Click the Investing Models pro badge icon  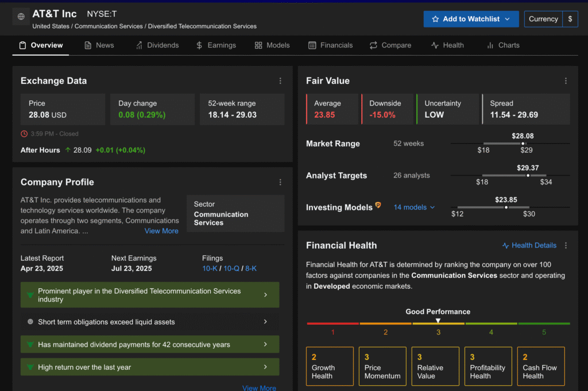point(378,205)
